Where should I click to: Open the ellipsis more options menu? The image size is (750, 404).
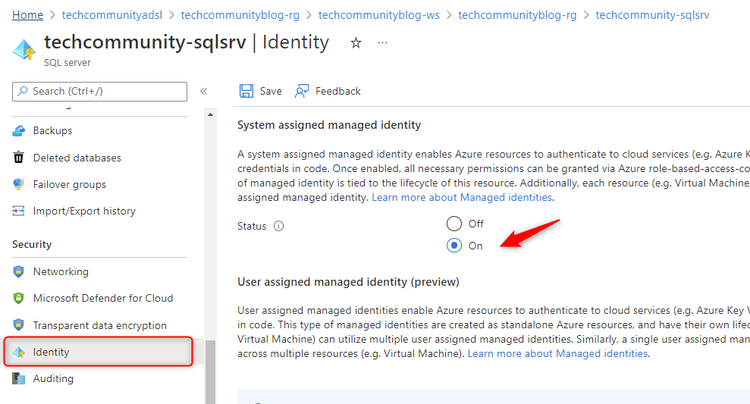pyautogui.click(x=382, y=43)
